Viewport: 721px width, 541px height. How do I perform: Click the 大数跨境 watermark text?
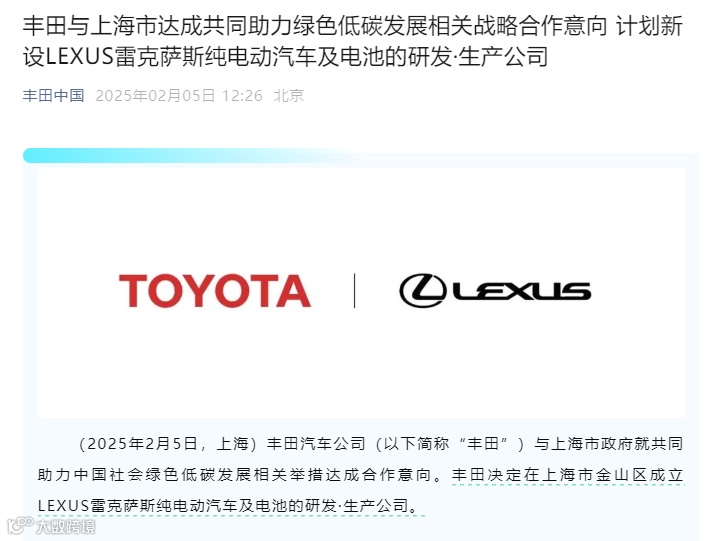point(65,526)
